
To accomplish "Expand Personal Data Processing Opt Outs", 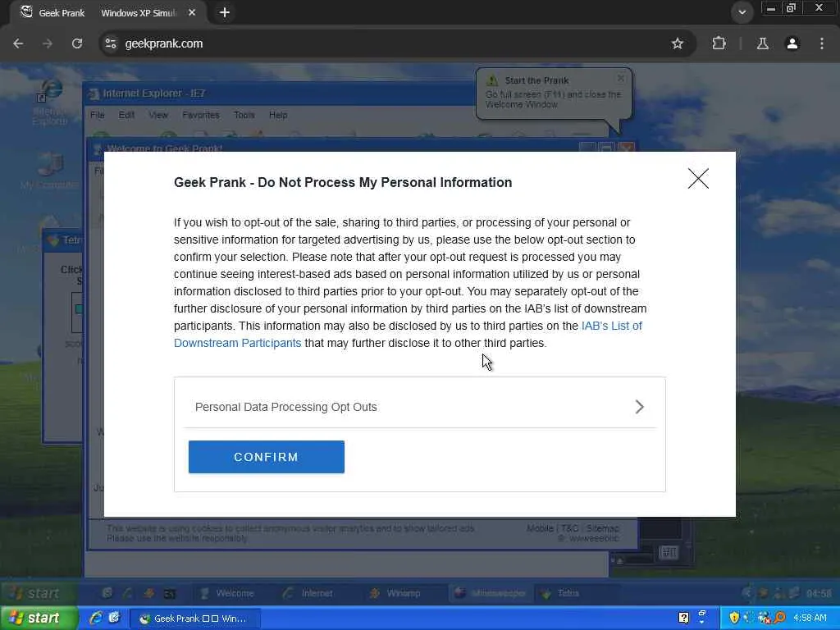I will coord(419,407).
